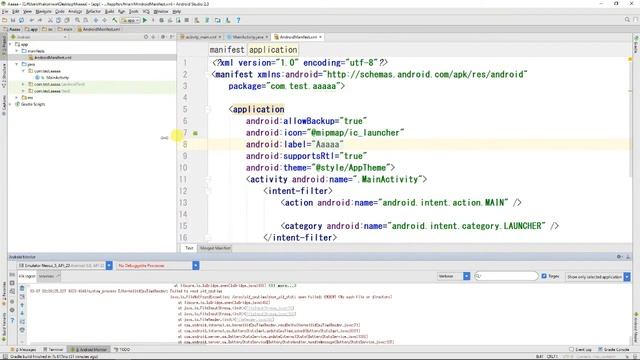
Task: Open the Gradle Console tool window
Action: coord(614,350)
